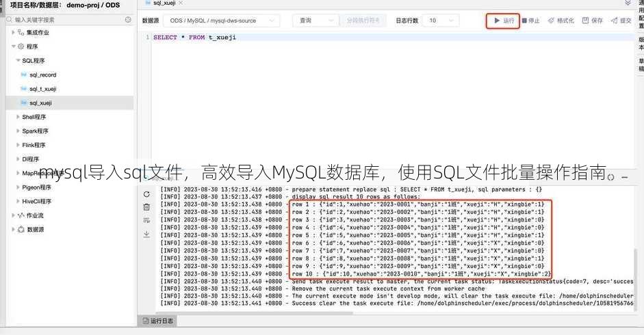
Task: Expand the HiveCli程序 folder
Action: coord(18,201)
